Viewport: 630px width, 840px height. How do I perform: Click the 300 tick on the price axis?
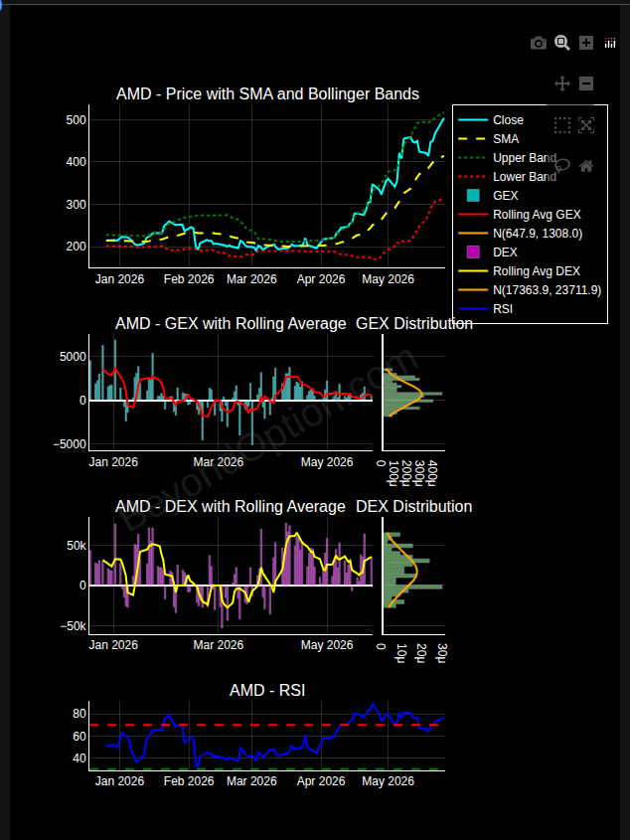[77, 205]
